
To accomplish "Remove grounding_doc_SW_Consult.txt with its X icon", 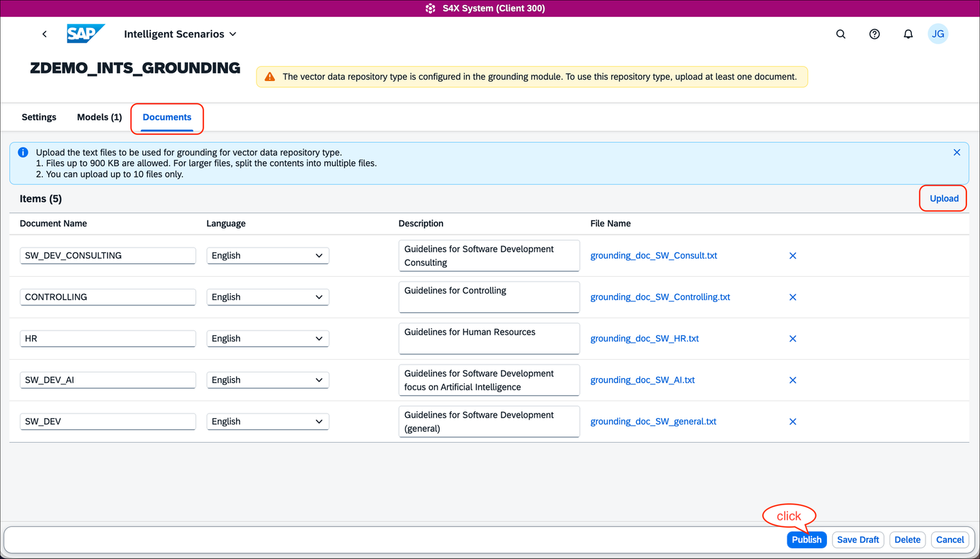I will [792, 256].
